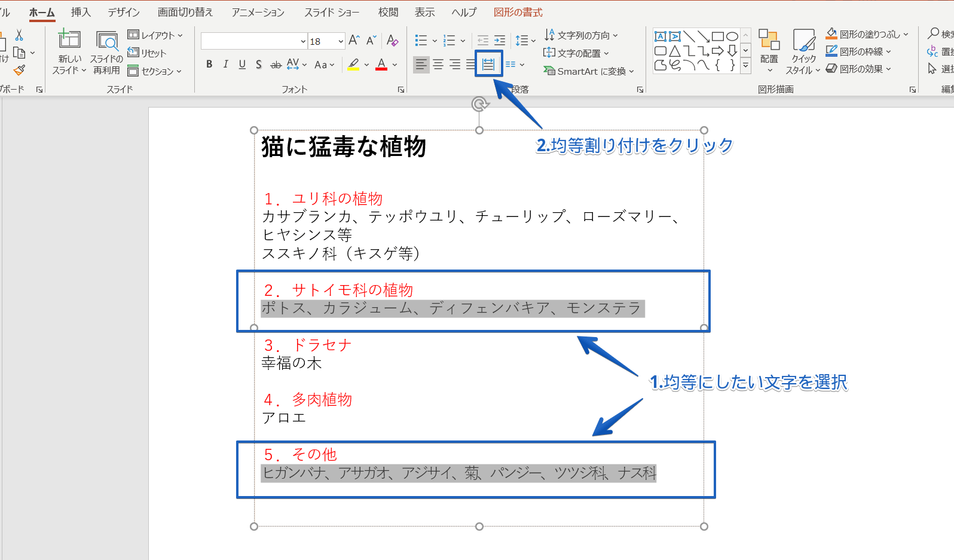Image resolution: width=954 pixels, height=560 pixels.
Task: Toggle Underline formatting
Action: [242, 65]
